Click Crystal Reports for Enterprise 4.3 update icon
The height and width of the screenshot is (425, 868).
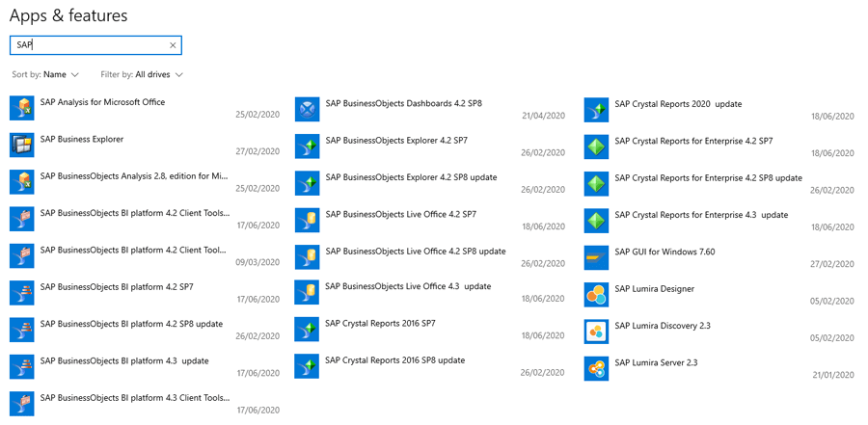click(596, 221)
